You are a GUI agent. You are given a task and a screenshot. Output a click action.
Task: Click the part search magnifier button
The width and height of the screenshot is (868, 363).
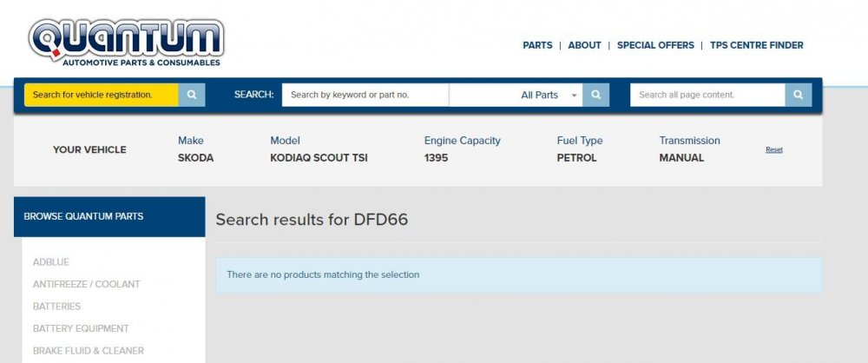point(596,95)
